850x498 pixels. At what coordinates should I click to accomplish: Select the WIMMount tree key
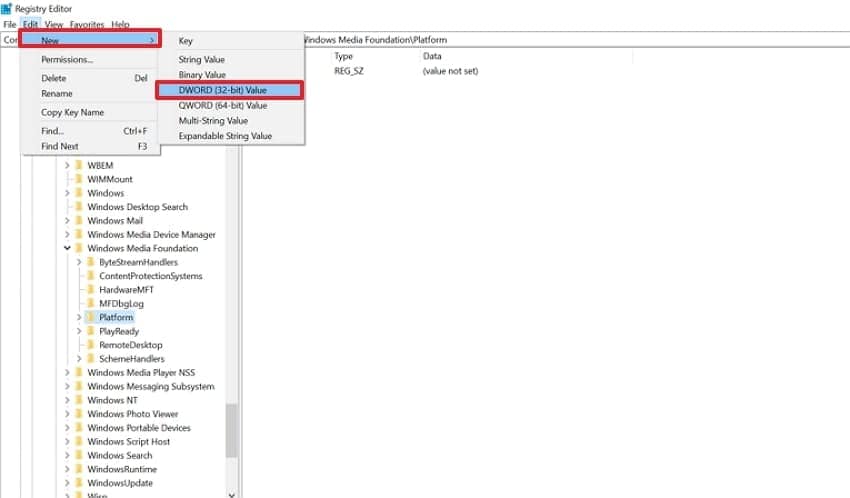point(110,179)
